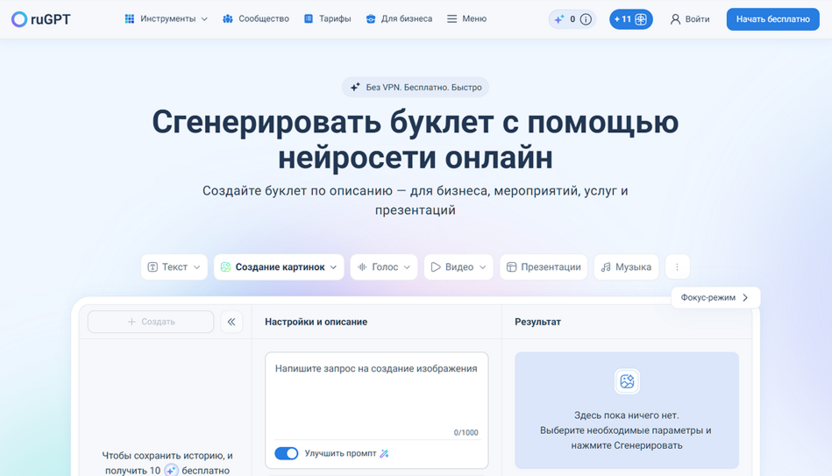832x476 pixels.
Task: Switch to the Музыка tab
Action: click(x=626, y=267)
